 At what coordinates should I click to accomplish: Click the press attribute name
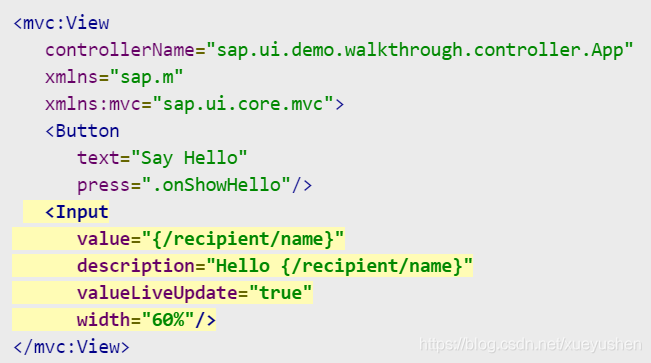(104, 185)
